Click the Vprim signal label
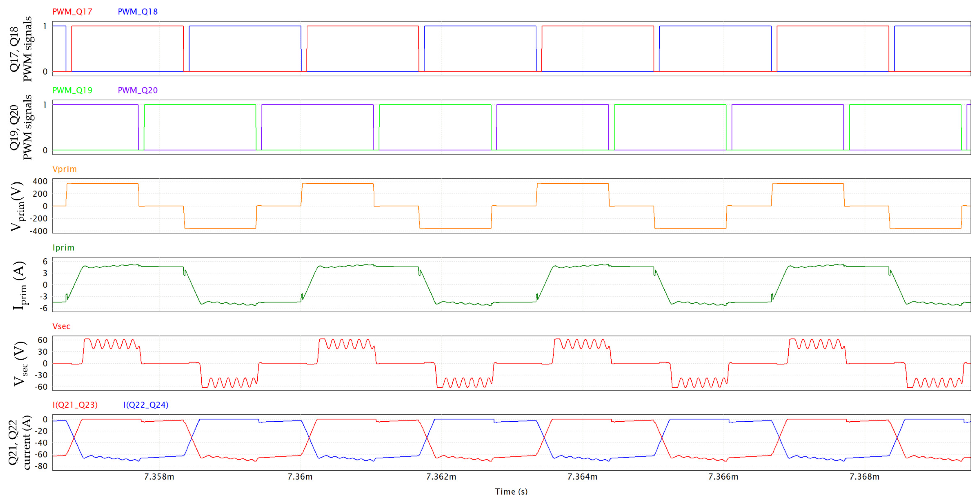This screenshot has width=980, height=504. coord(64,169)
